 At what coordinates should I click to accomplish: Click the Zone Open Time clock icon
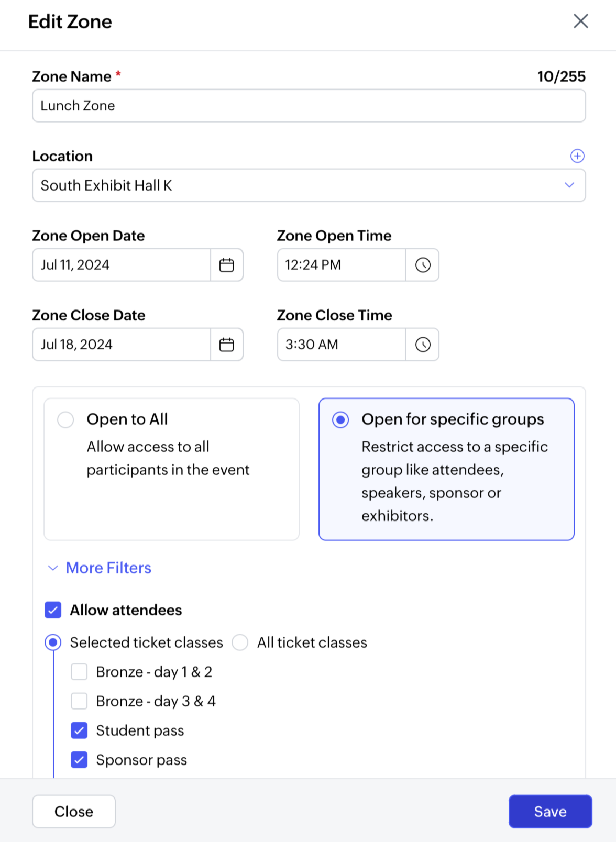[x=423, y=265]
